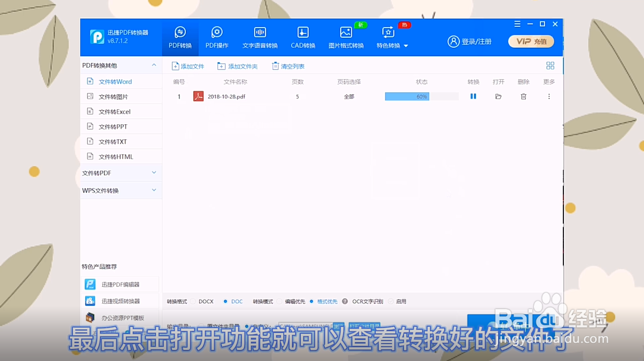Click the 状态 column header
644x361 pixels.
coord(422,82)
